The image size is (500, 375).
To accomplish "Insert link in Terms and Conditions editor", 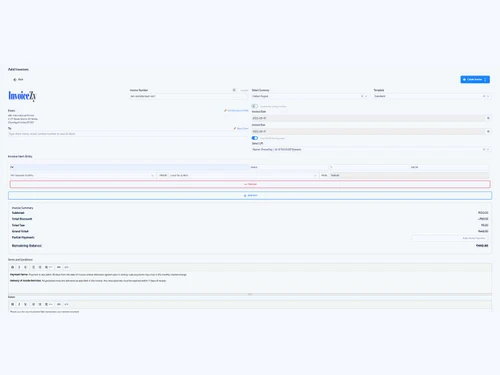I will pos(59,267).
